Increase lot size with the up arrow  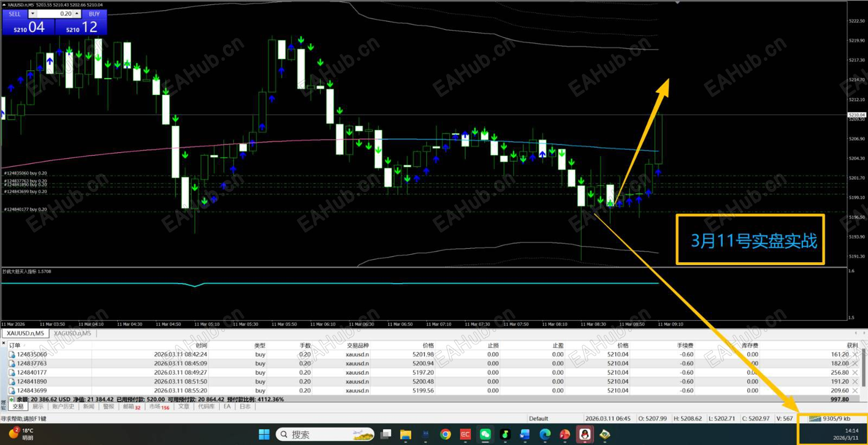pos(77,14)
